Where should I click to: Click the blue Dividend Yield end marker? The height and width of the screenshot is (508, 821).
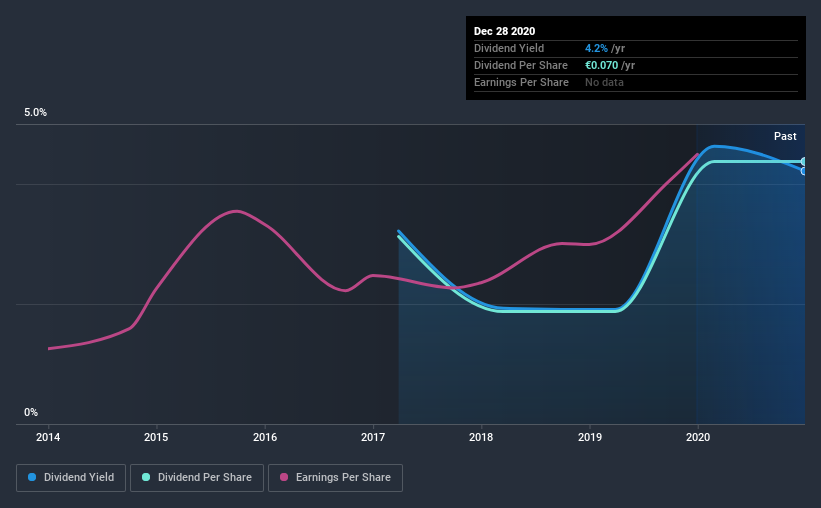[803, 171]
